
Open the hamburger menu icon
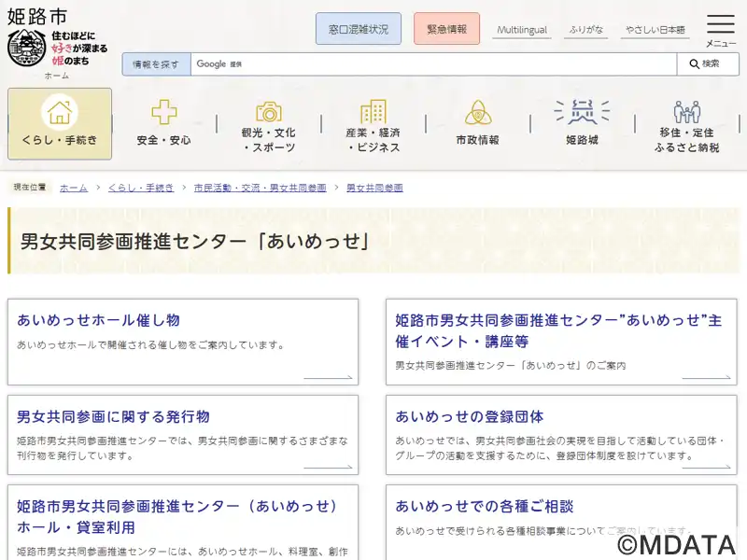(720, 25)
